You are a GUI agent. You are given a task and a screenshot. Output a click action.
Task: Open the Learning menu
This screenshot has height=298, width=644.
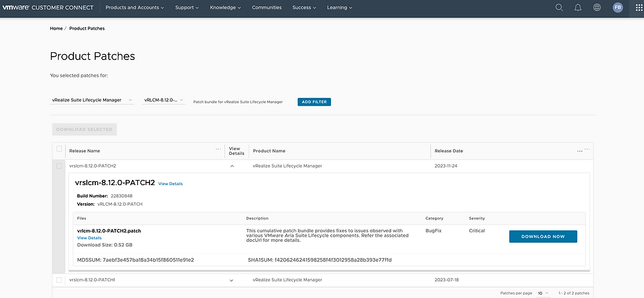click(x=339, y=7)
